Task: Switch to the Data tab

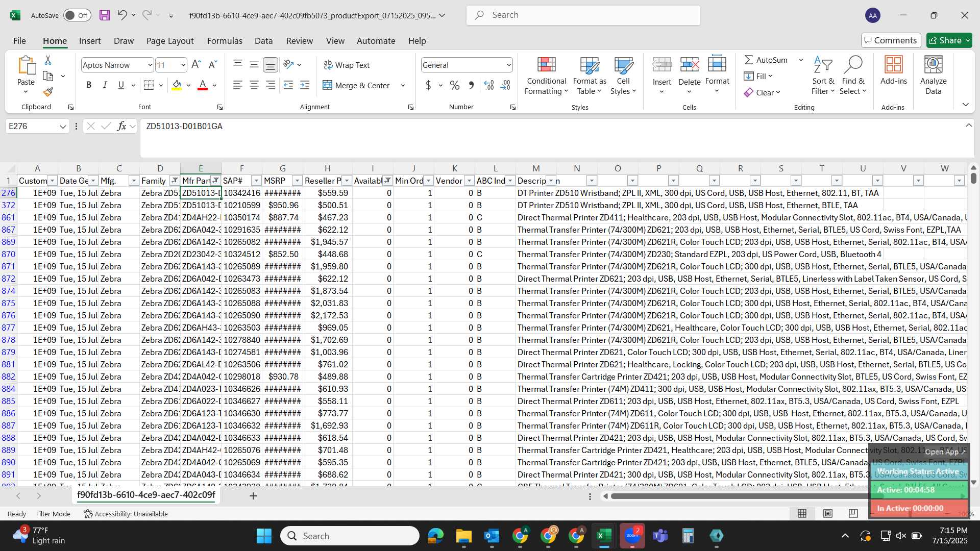Action: pos(264,40)
